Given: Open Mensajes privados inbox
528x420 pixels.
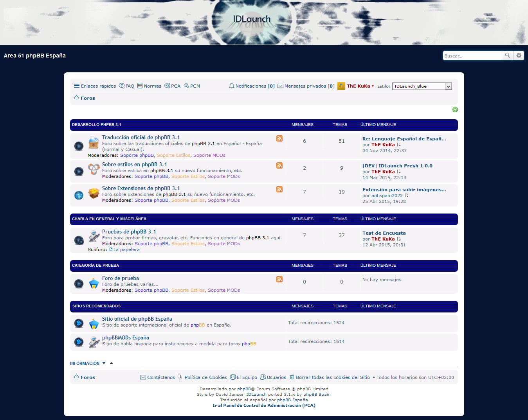Looking at the screenshot, I should [x=306, y=86].
